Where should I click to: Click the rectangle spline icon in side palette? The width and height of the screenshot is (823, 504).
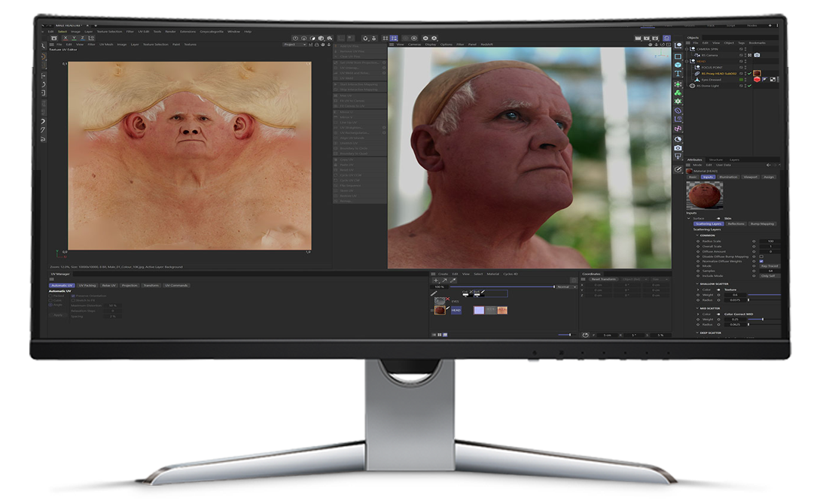(x=678, y=56)
